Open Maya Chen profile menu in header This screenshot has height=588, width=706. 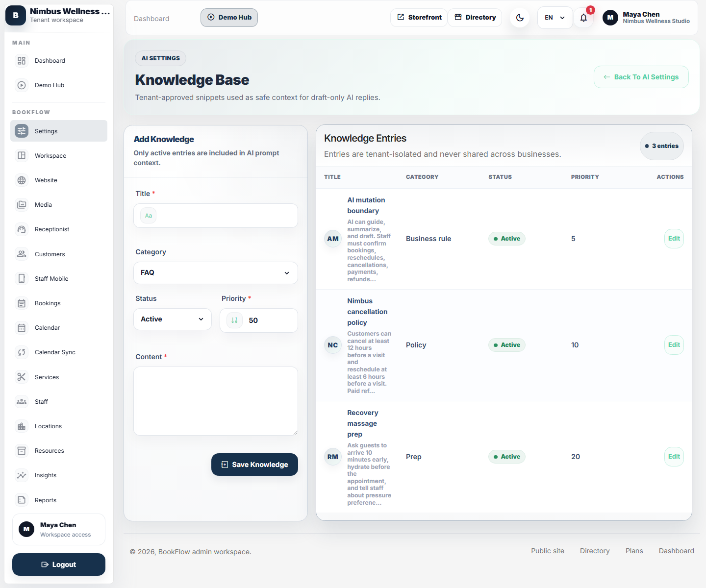646,18
